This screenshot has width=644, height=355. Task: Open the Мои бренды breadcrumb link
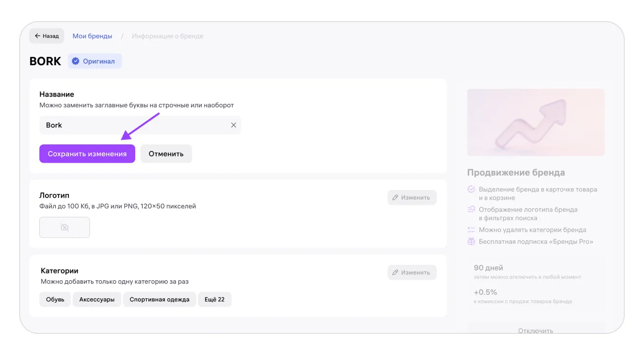92,36
